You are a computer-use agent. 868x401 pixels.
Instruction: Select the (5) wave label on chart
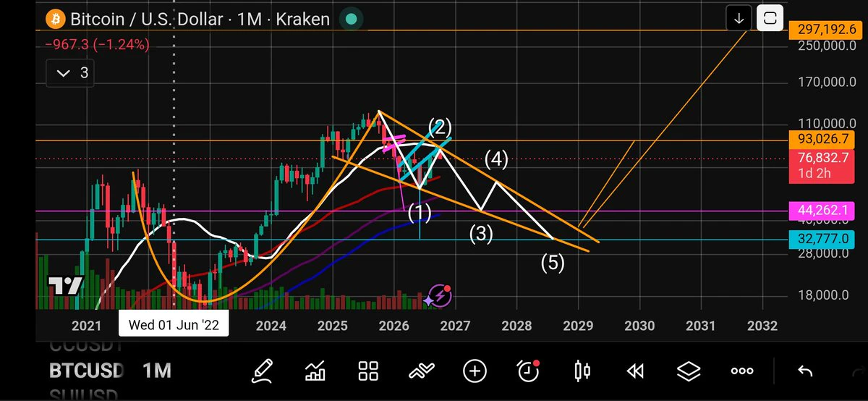553,262
